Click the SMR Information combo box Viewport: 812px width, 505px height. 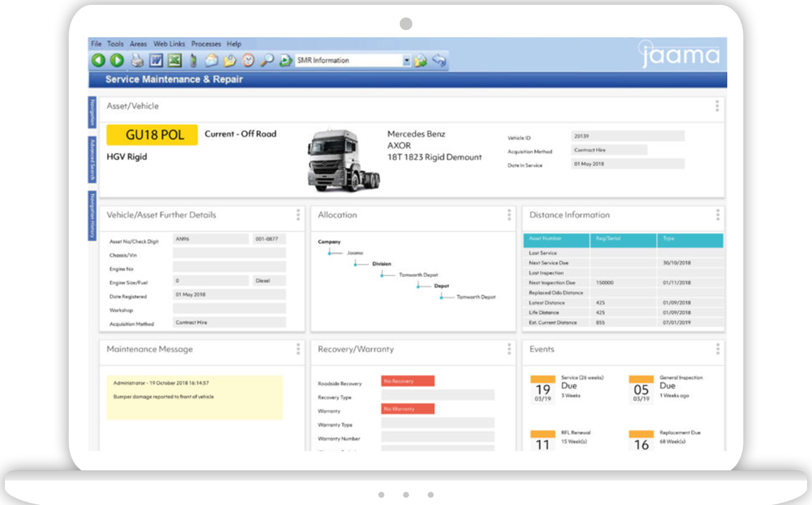353,60
